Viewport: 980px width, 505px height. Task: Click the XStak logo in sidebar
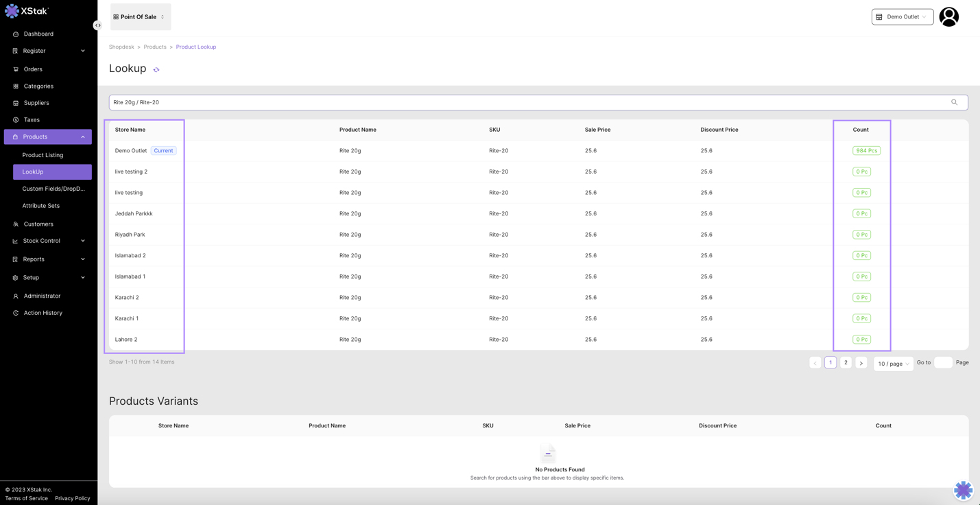pos(27,11)
